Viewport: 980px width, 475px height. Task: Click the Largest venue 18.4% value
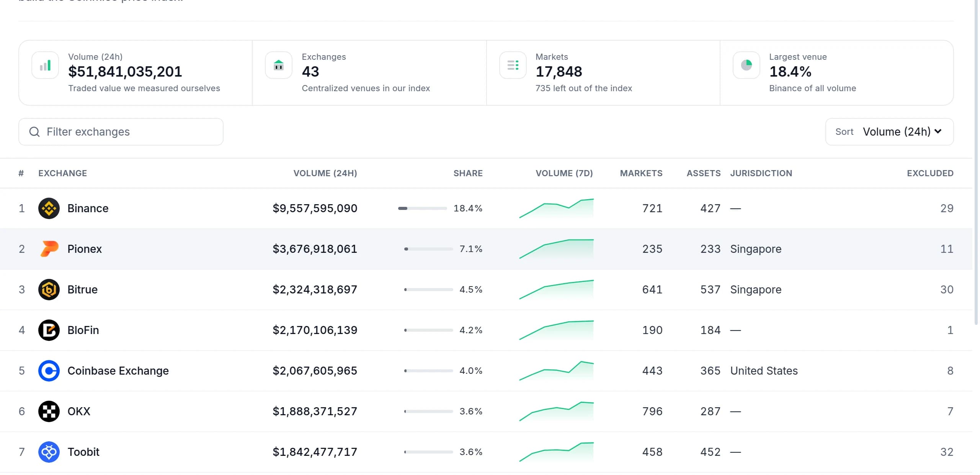tap(791, 72)
